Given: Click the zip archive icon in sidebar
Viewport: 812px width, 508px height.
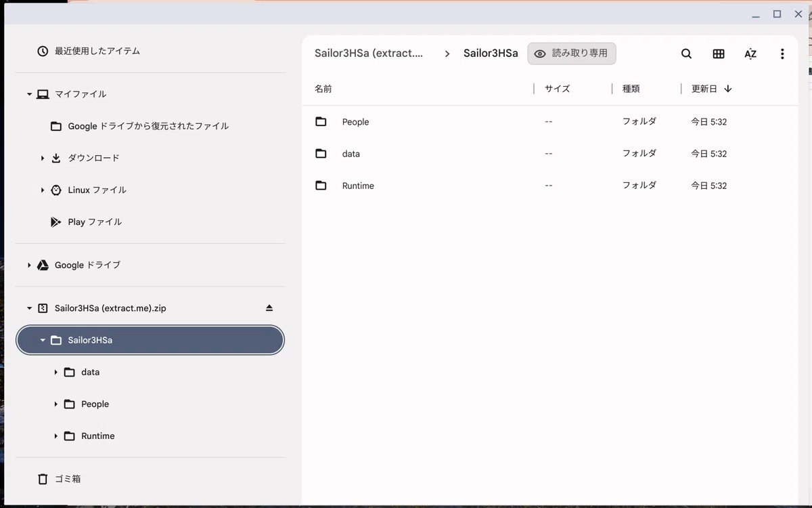Looking at the screenshot, I should [x=43, y=308].
